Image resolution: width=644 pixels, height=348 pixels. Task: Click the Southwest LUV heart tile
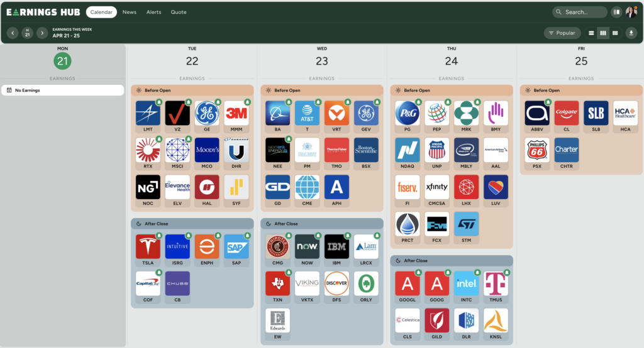tap(496, 191)
